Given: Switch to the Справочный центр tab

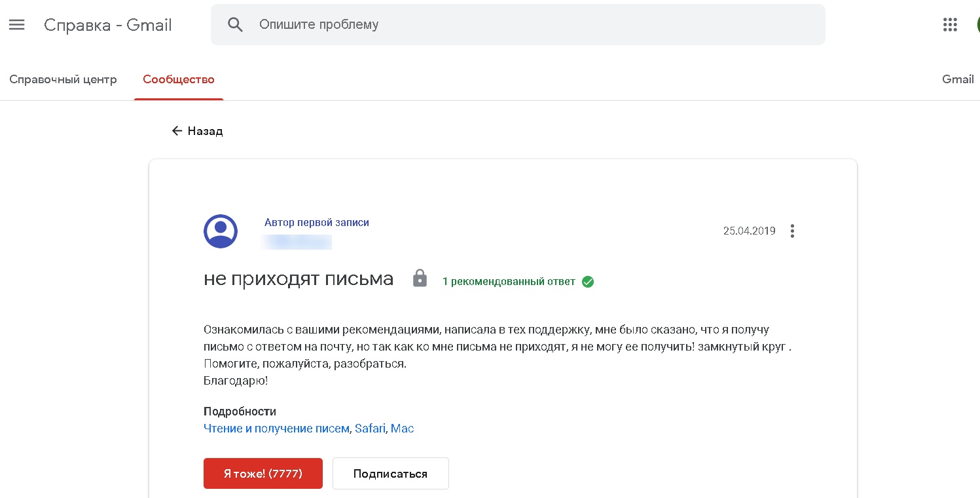Looking at the screenshot, I should coord(63,79).
